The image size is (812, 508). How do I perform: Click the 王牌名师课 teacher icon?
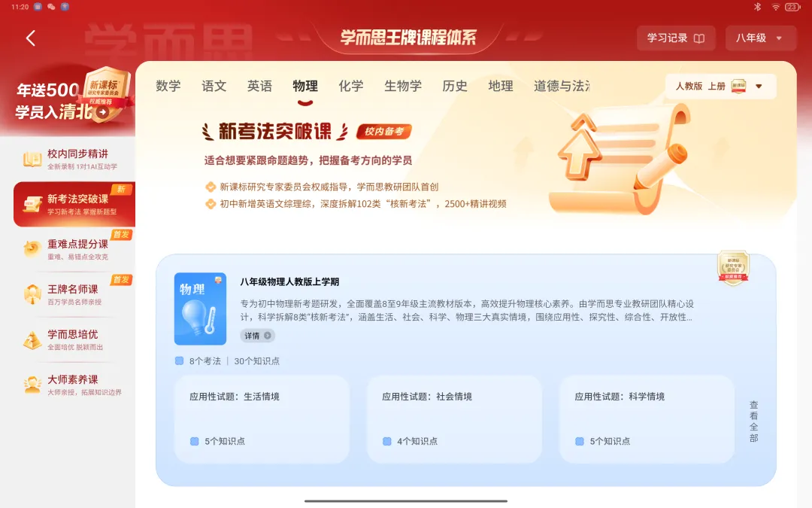32,294
